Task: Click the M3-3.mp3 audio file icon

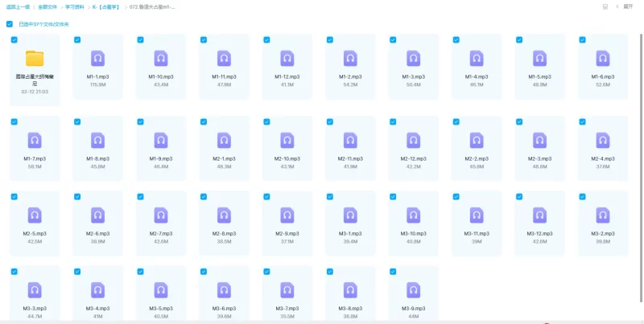Action: point(35,289)
